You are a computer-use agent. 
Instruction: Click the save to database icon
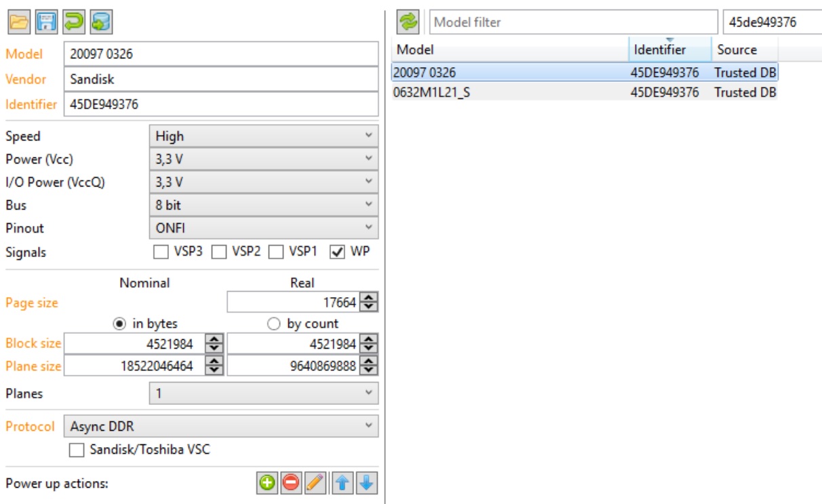(101, 22)
